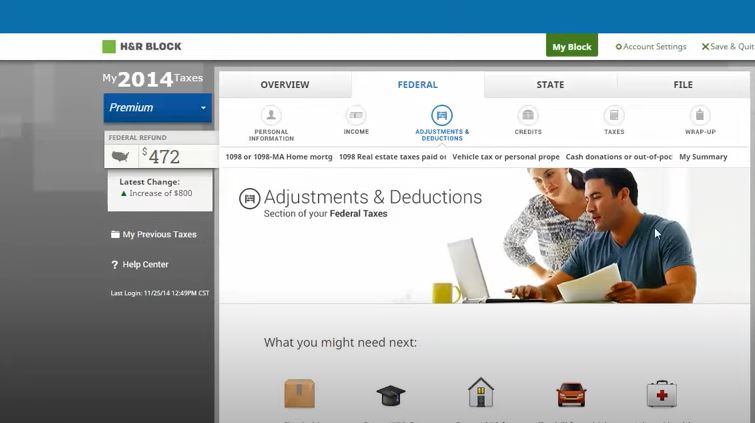Screen dimensions: 755x423
Task: Click the My 2014 Taxes title
Action: click(x=152, y=79)
